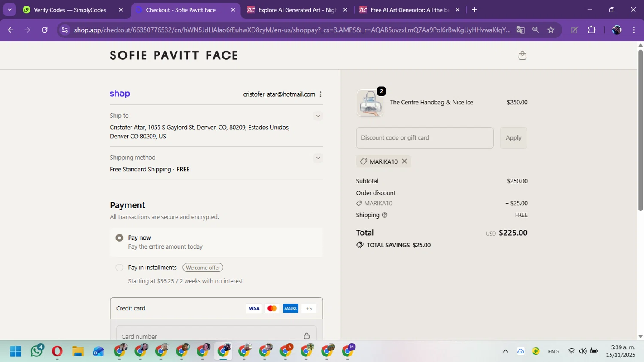The width and height of the screenshot is (644, 362).
Task: Open the Windows Start menu
Action: pyautogui.click(x=15, y=351)
